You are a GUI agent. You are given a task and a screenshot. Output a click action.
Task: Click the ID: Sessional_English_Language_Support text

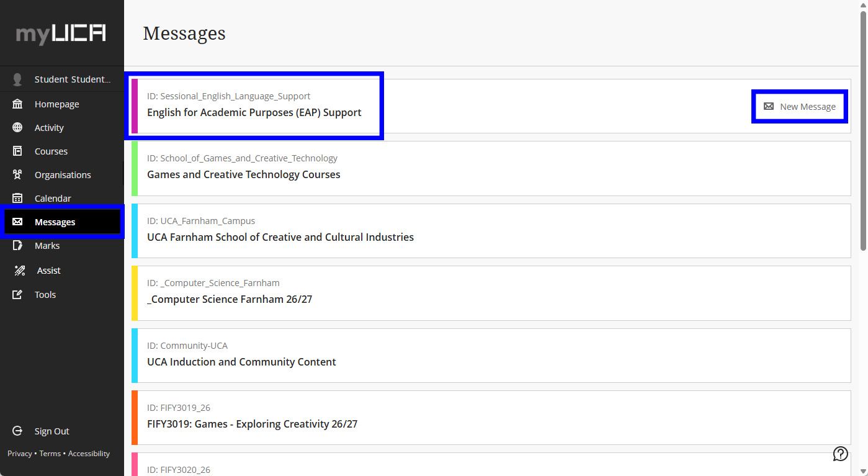pyautogui.click(x=228, y=96)
